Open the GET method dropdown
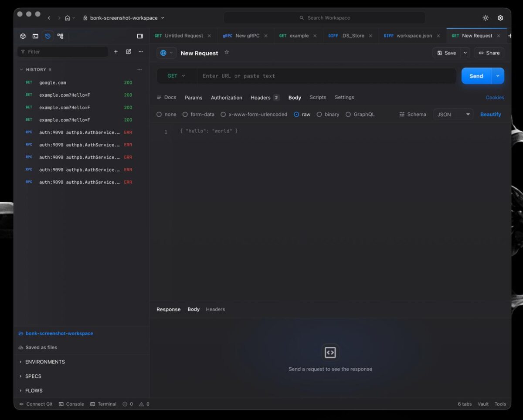Viewport: 523px width, 420px height. coord(177,76)
